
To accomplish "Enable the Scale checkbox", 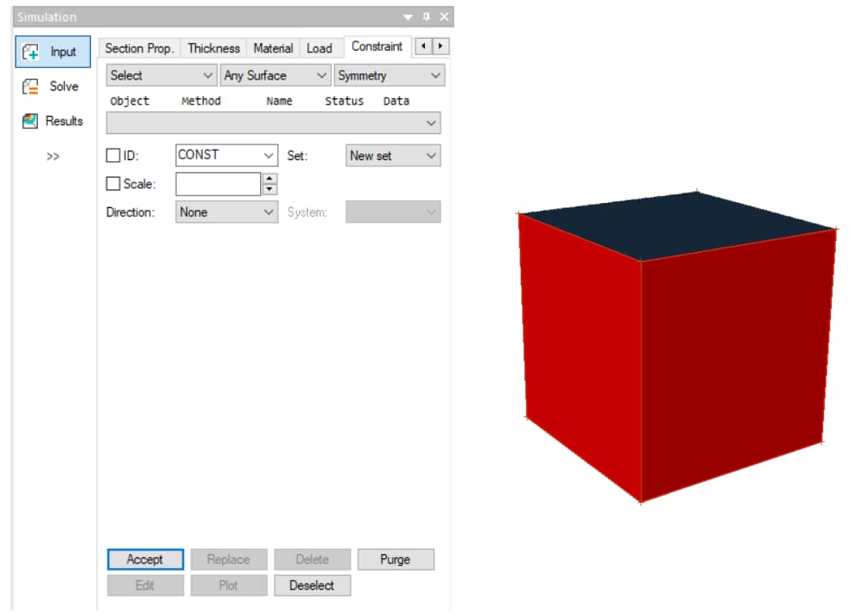I will [113, 184].
